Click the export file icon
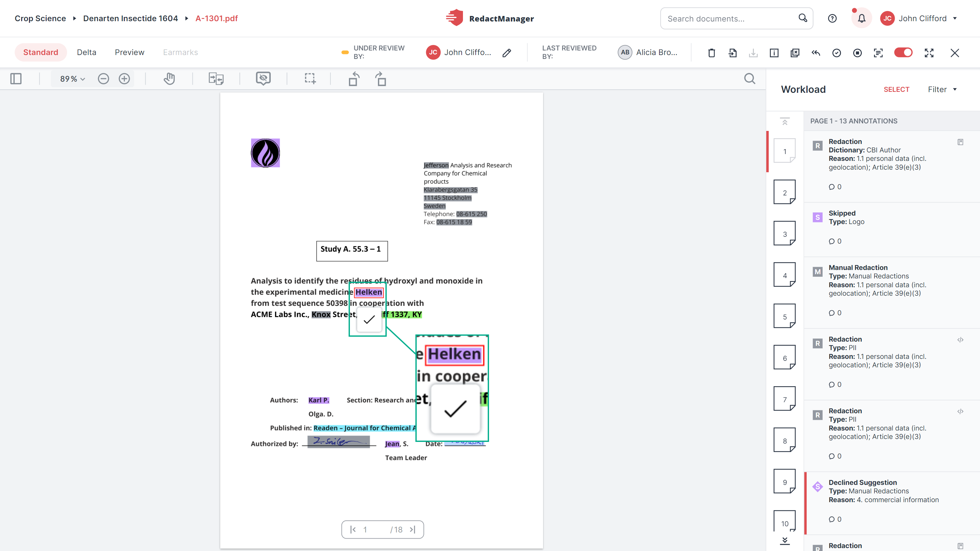980x551 pixels. click(732, 53)
